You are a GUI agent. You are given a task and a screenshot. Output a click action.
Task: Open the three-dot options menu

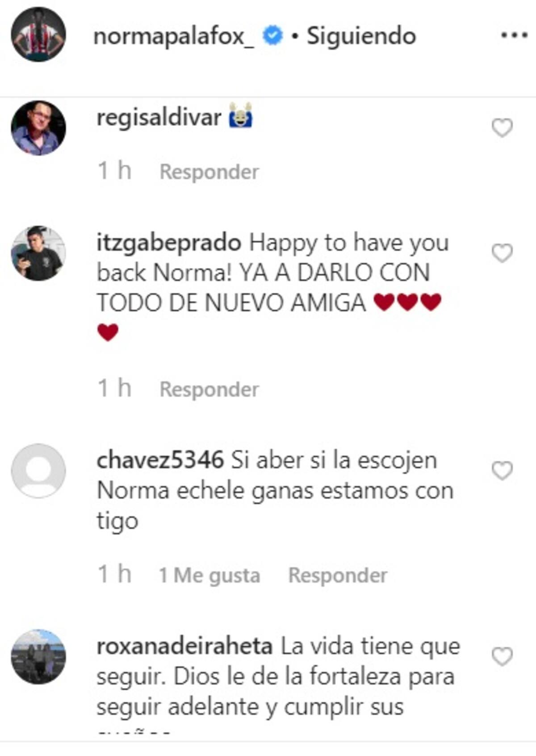pyautogui.click(x=514, y=35)
